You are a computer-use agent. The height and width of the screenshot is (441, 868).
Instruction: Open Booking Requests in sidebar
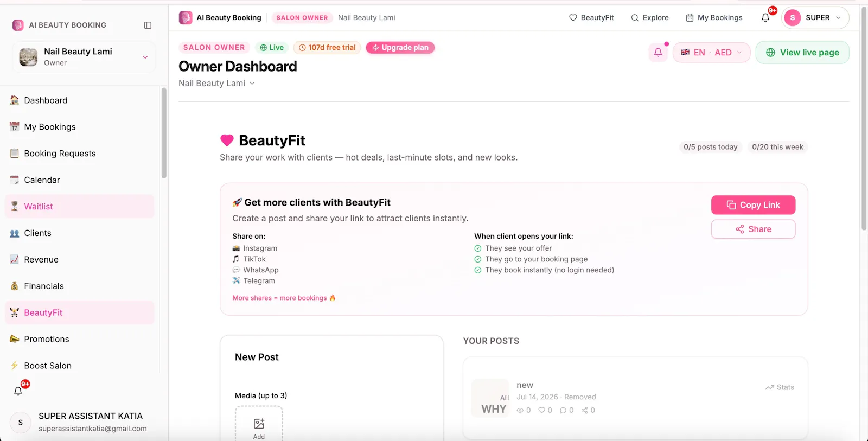click(x=80, y=154)
